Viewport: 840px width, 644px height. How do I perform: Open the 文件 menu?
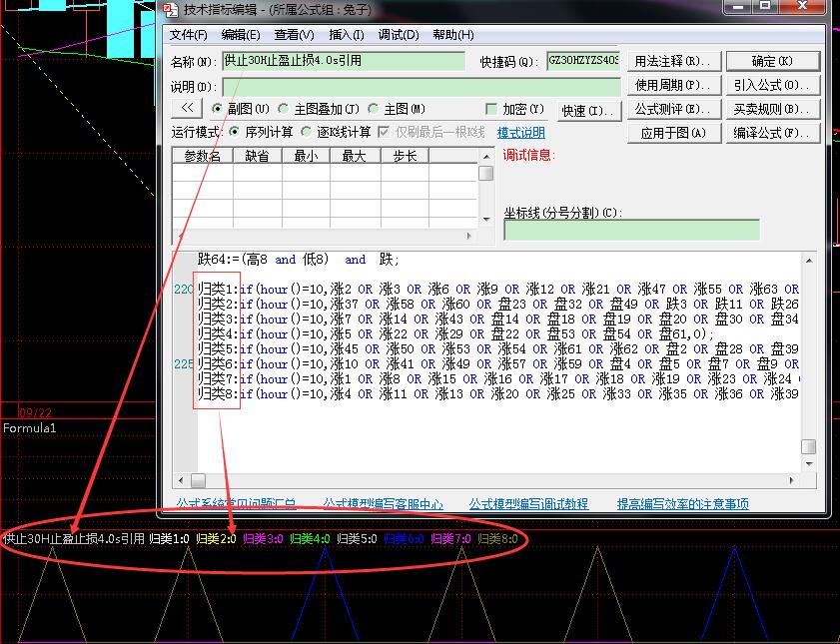[x=188, y=35]
